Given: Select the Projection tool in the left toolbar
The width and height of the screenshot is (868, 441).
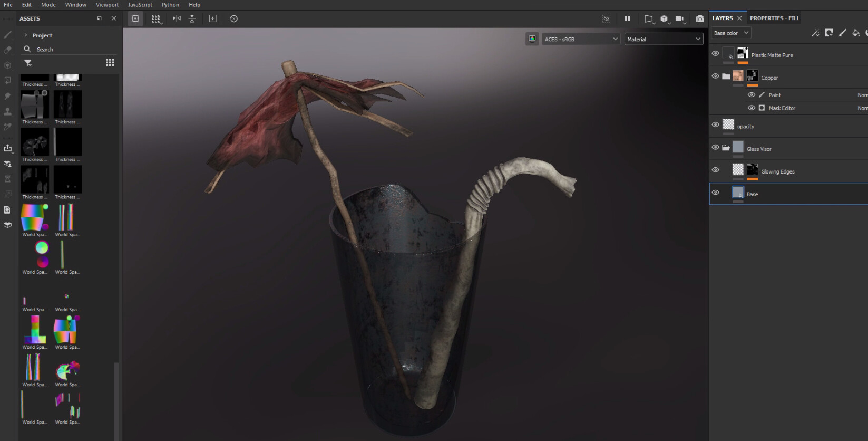Looking at the screenshot, I should pos(7,65).
